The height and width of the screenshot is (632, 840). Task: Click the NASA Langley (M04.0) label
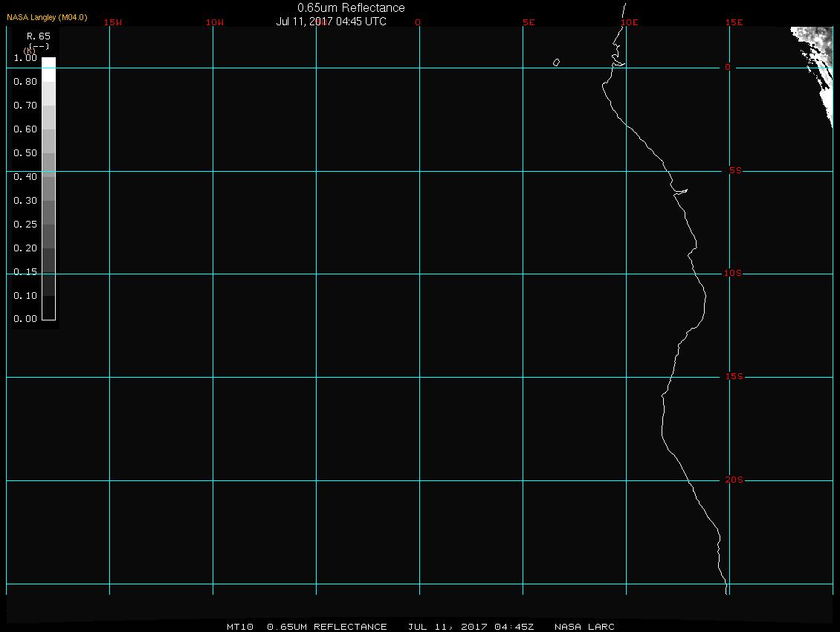click(47, 17)
